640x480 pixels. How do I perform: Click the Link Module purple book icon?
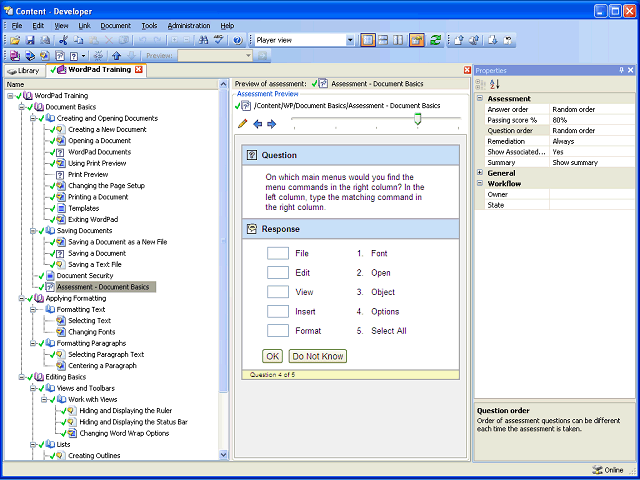click(x=15, y=55)
